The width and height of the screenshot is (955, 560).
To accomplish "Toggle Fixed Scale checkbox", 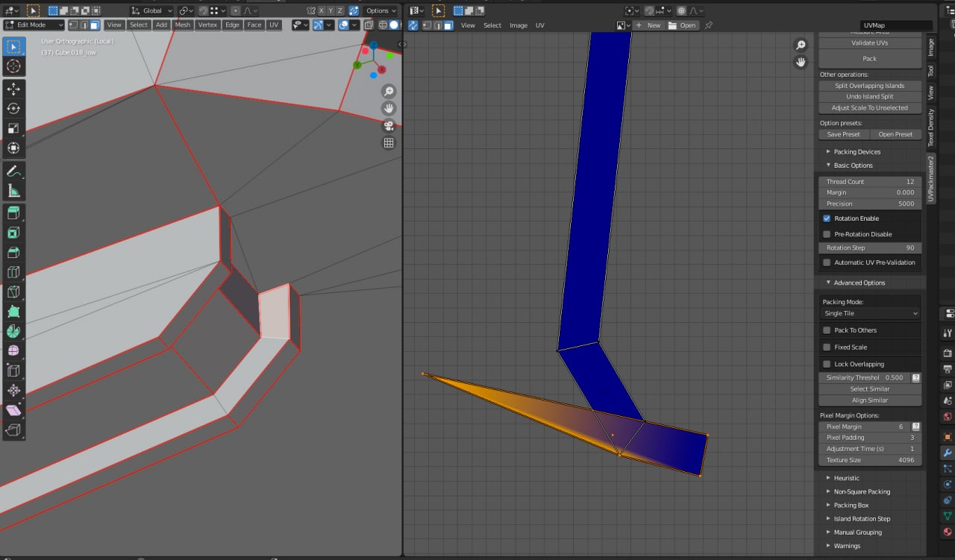I will (827, 347).
